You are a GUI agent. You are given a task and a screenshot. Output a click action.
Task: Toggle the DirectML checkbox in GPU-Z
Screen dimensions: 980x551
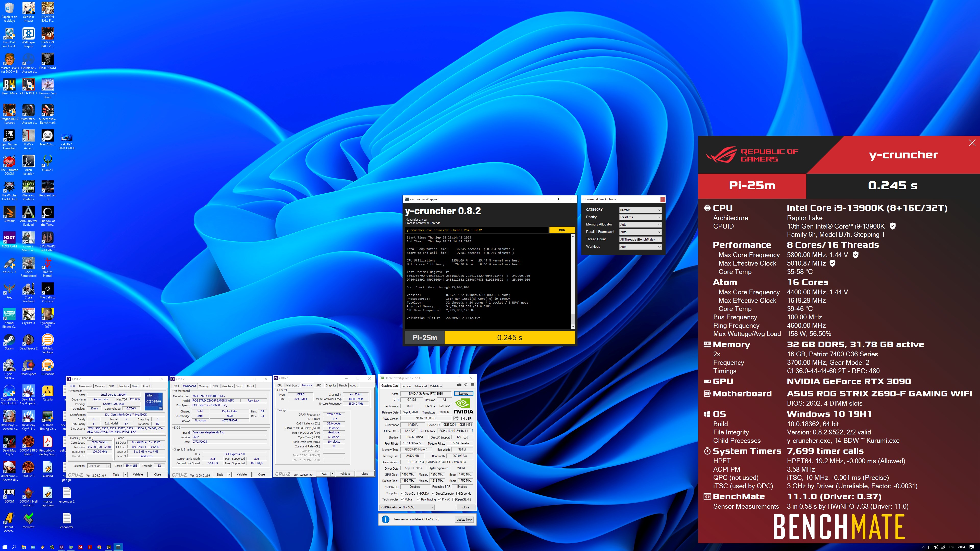pos(458,494)
